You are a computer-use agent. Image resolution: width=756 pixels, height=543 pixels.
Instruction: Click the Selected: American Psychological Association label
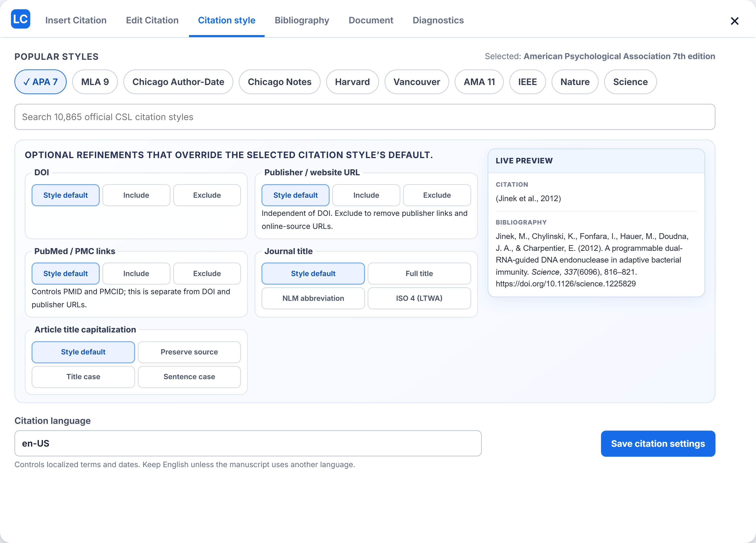pyautogui.click(x=600, y=56)
